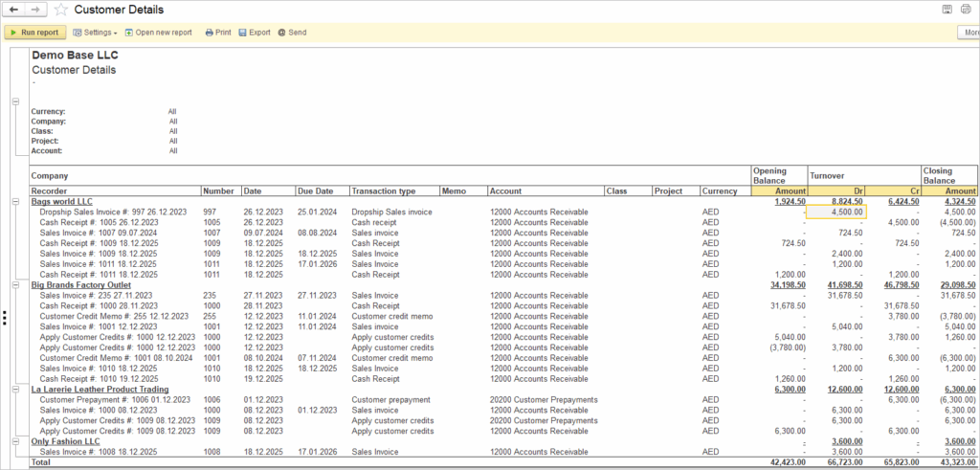Send the report by email
980x470 pixels.
coord(292,33)
